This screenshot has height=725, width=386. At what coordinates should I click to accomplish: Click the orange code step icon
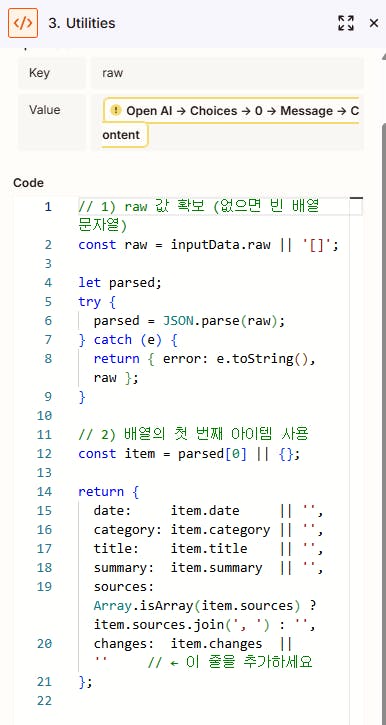(x=23, y=23)
